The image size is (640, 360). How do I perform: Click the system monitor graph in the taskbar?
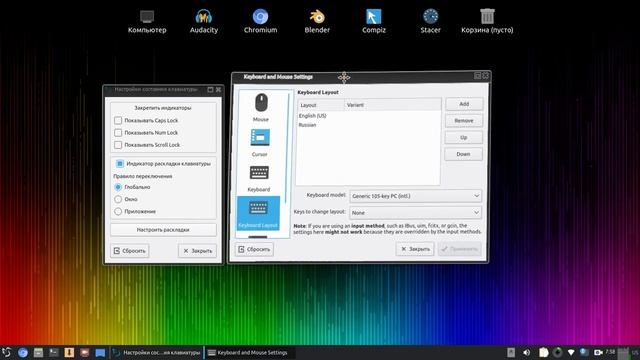[x=624, y=353]
